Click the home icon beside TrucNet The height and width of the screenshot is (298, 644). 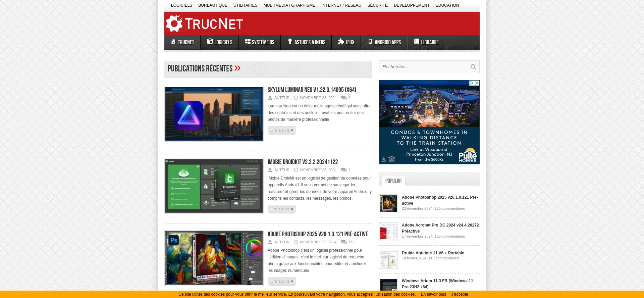click(173, 42)
